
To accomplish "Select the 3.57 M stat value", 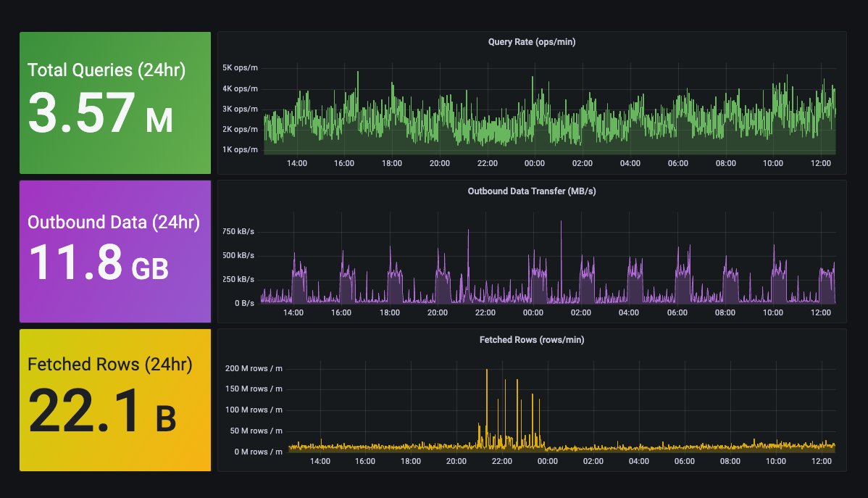I will coord(100,113).
